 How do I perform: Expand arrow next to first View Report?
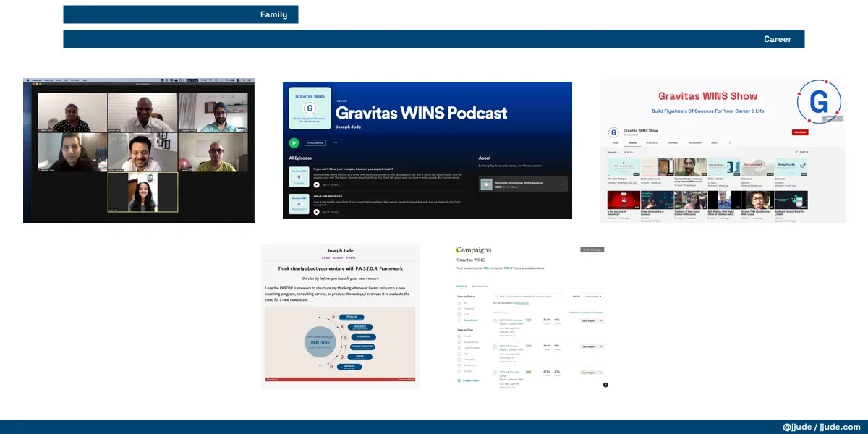click(x=601, y=320)
